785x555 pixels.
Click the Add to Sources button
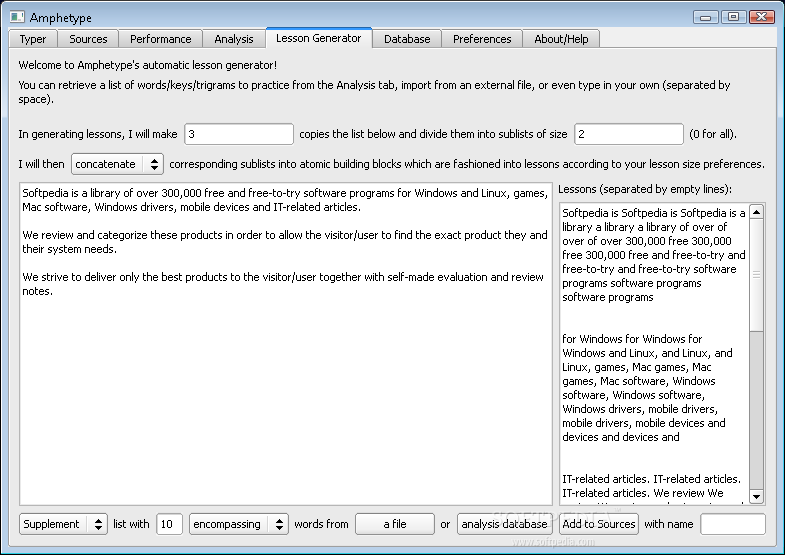pyautogui.click(x=599, y=524)
